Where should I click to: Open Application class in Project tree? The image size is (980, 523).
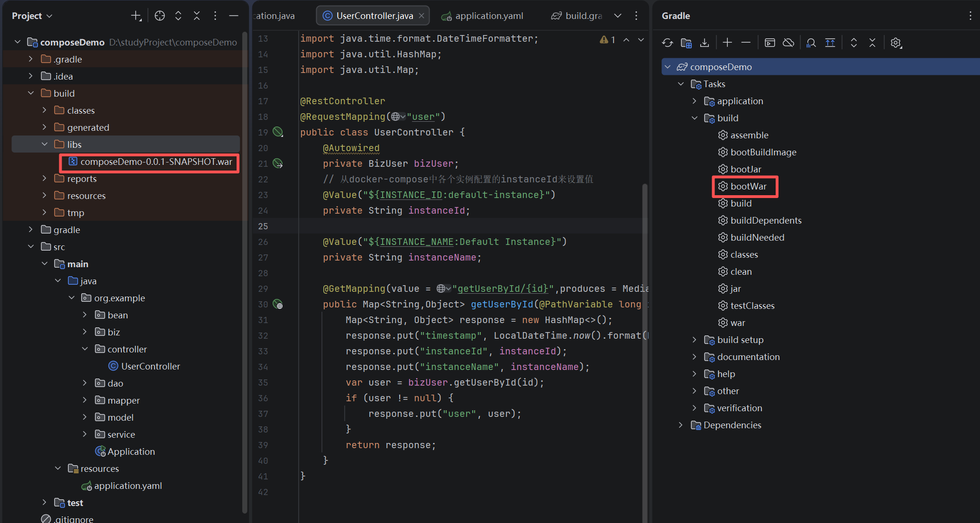click(x=125, y=451)
